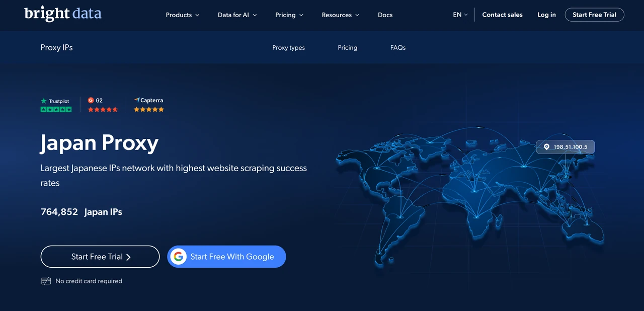Image resolution: width=644 pixels, height=311 pixels.
Task: Click the location pin icon on map
Action: pos(546,147)
